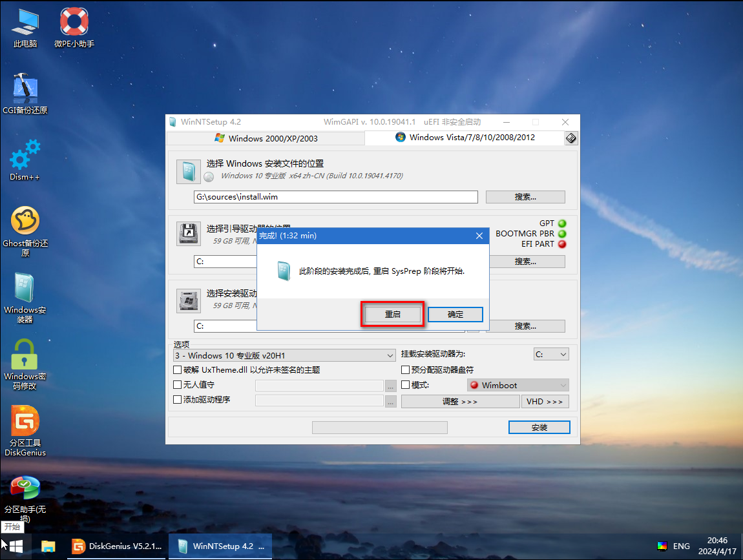Toggle 无人值守 checkbox
The height and width of the screenshot is (560, 743).
click(178, 385)
